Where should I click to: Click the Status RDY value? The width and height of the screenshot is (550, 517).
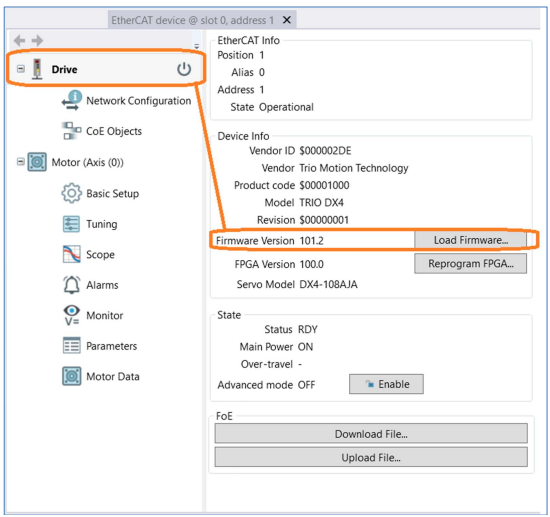coord(308,330)
